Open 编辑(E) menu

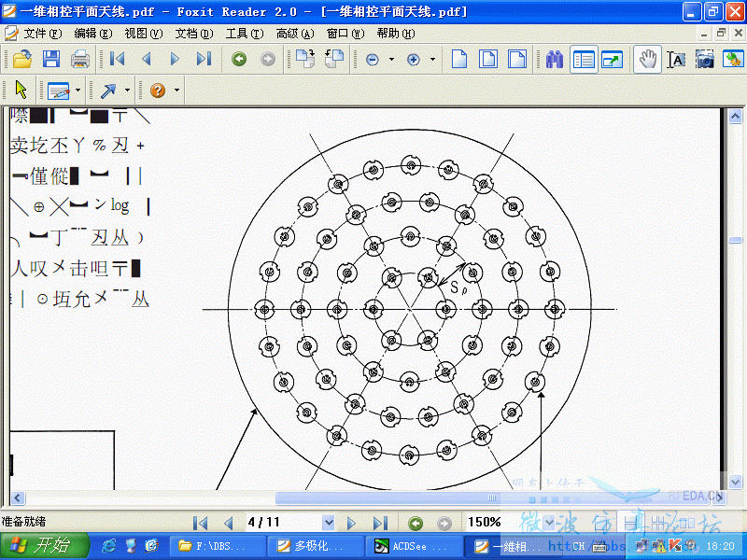93,34
